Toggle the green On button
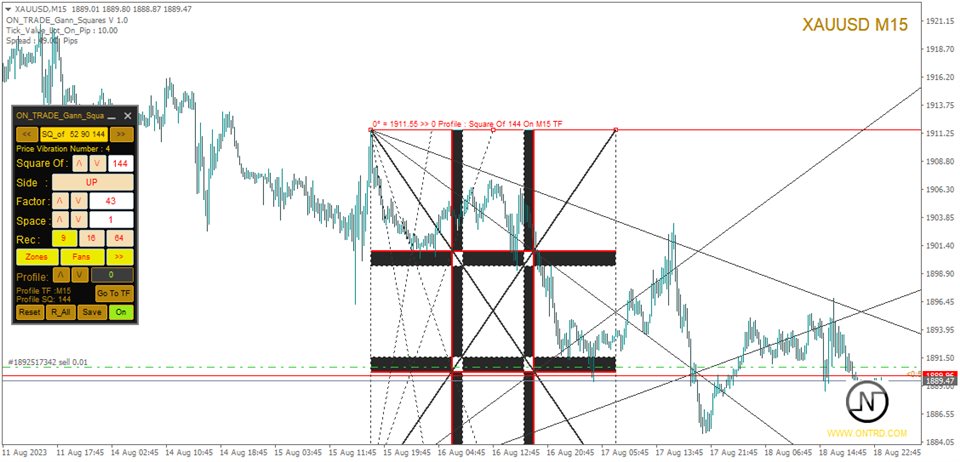Image resolution: width=960 pixels, height=462 pixels. click(x=121, y=312)
